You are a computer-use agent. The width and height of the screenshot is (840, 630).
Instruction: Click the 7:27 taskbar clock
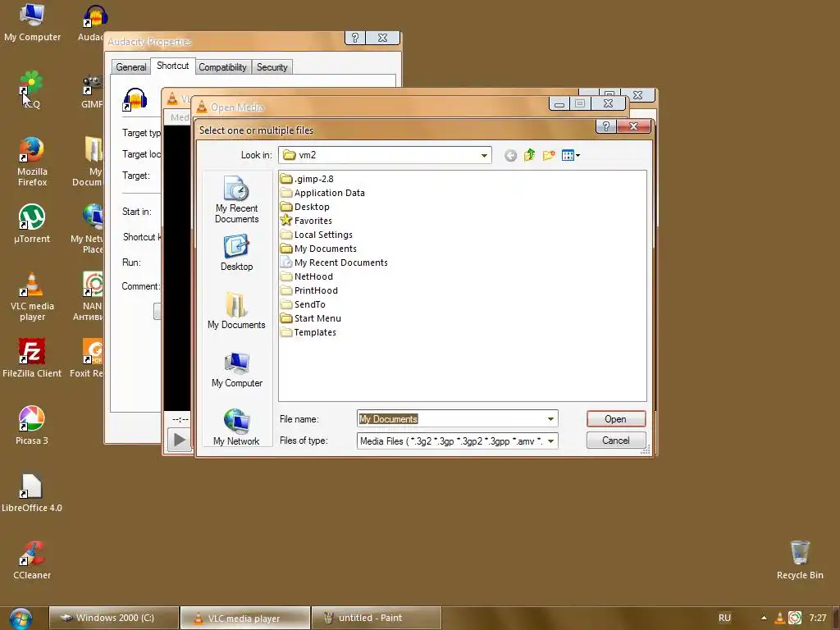818,618
